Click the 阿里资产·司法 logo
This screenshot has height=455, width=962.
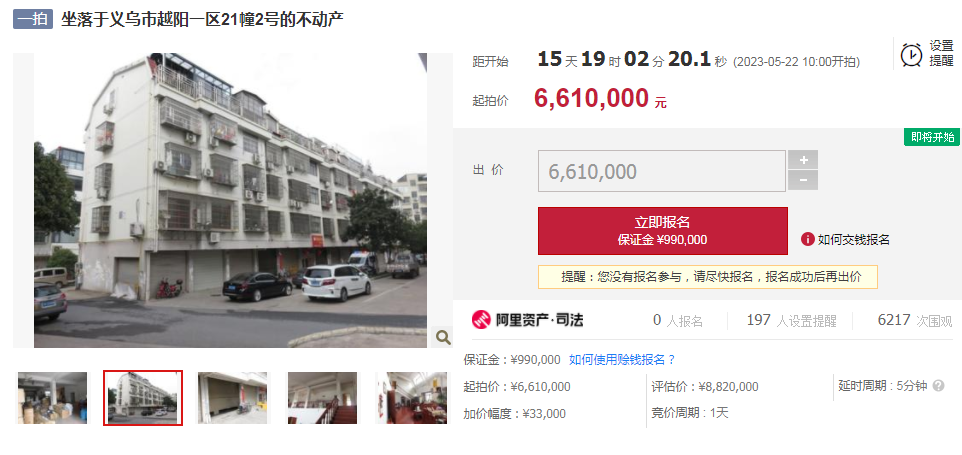pyautogui.click(x=528, y=319)
